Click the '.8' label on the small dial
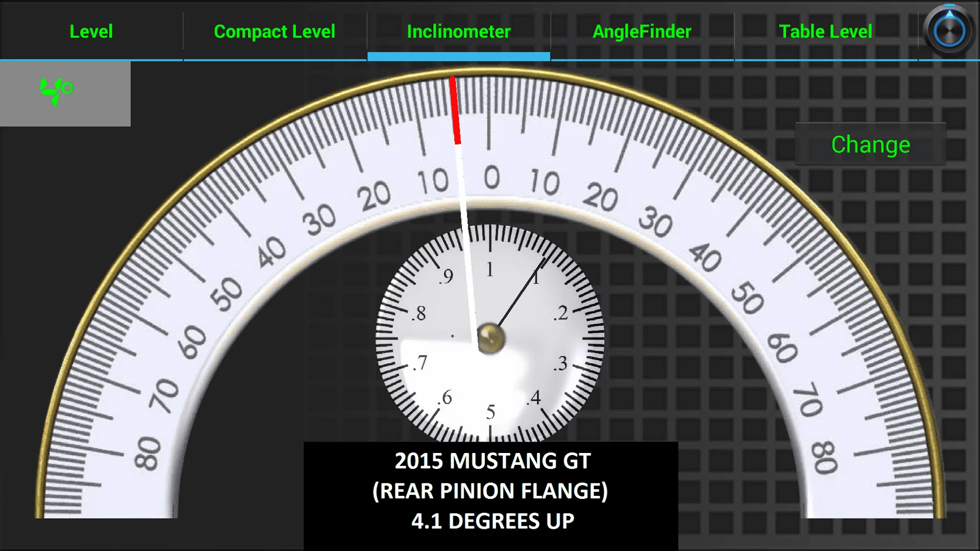980x551 pixels. [x=419, y=313]
